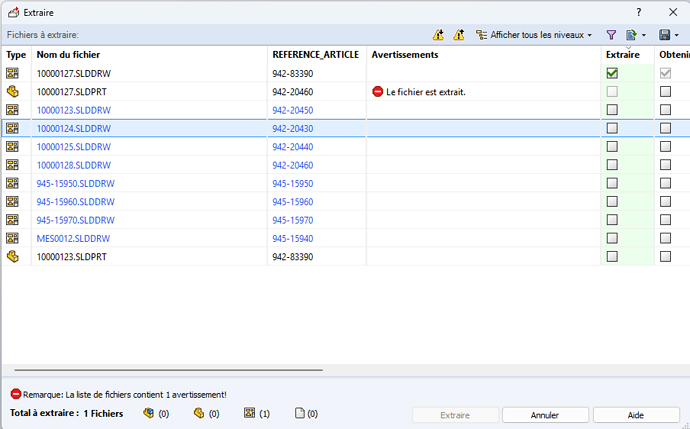Click the Extraire app icon in title bar
This screenshot has height=429, width=690.
tap(13, 12)
